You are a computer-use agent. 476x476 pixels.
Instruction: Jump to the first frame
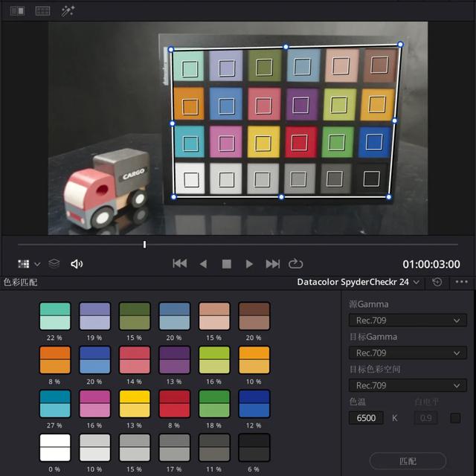pyautogui.click(x=179, y=264)
